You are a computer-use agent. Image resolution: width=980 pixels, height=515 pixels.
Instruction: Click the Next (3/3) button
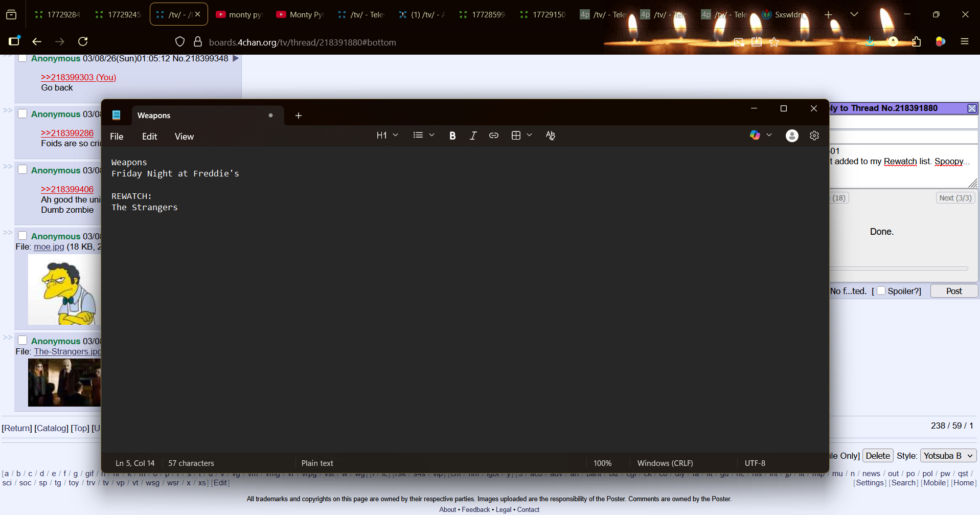click(955, 198)
